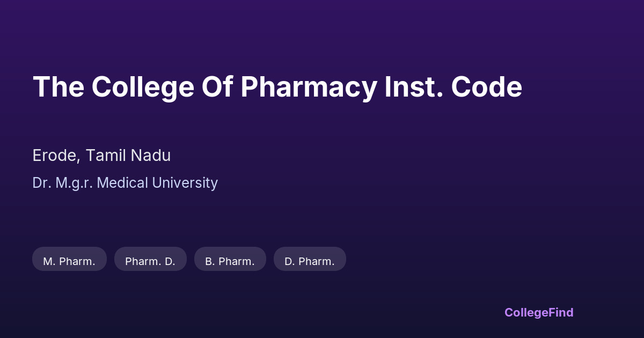
Task: Click the word "Pharmacy" in the heading
Action: click(x=309, y=87)
